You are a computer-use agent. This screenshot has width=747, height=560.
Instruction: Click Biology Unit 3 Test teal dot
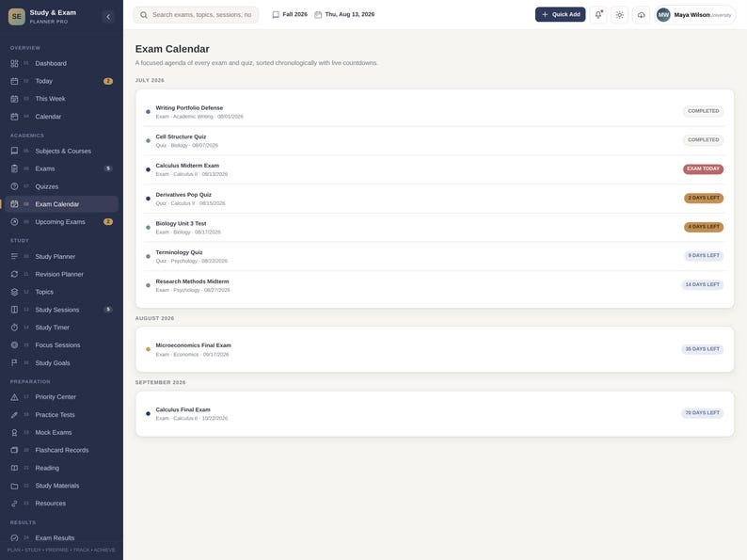(148, 228)
